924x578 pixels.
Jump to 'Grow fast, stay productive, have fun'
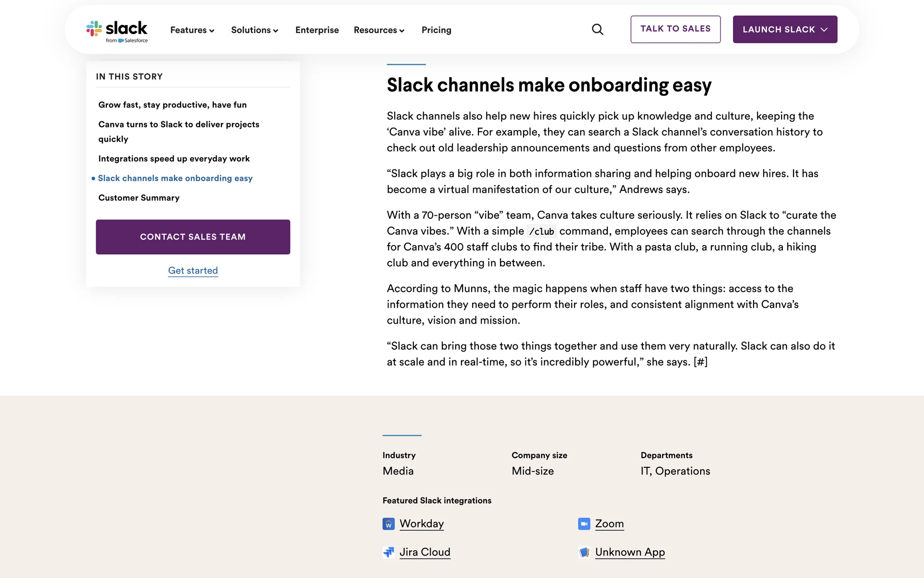[x=172, y=105]
